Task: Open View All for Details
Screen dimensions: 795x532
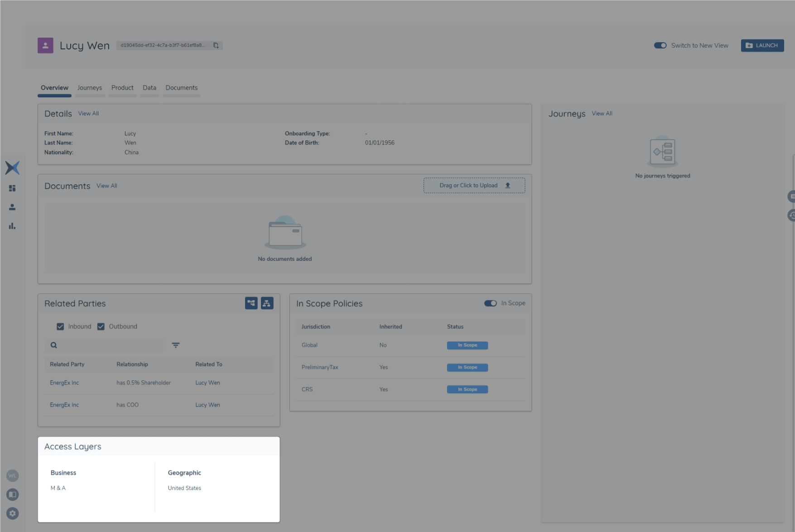Action: pos(88,114)
